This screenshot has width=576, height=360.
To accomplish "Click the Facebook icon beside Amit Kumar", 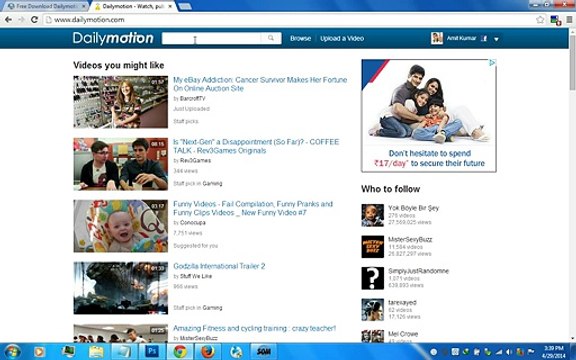I will point(484,39).
